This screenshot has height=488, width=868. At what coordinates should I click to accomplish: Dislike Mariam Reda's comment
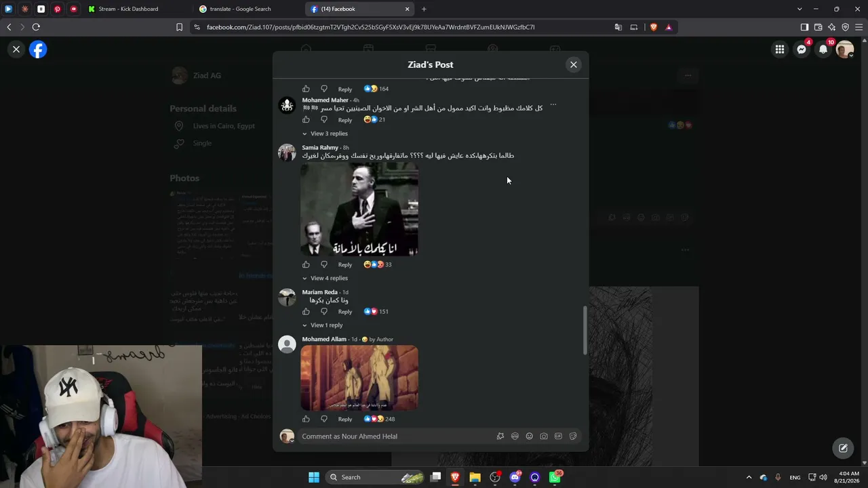pyautogui.click(x=323, y=312)
